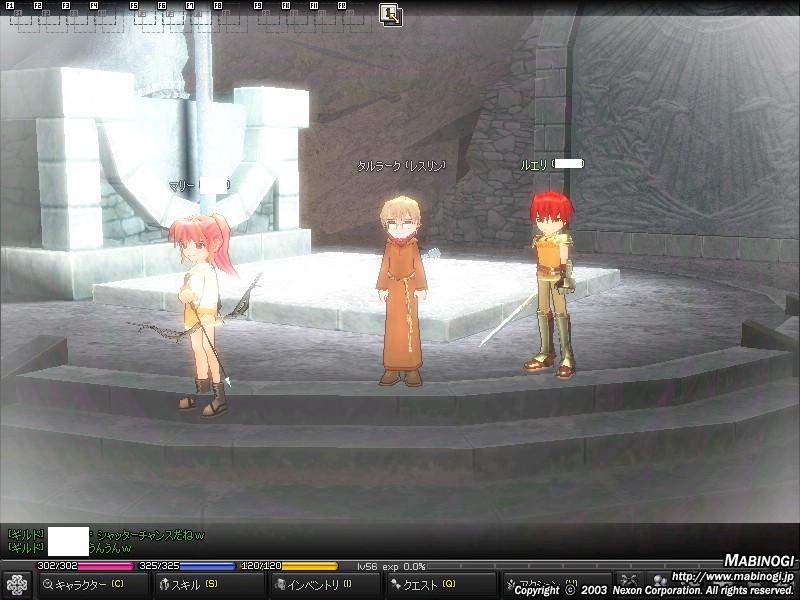Click the ルエリ name label

[x=551, y=164]
